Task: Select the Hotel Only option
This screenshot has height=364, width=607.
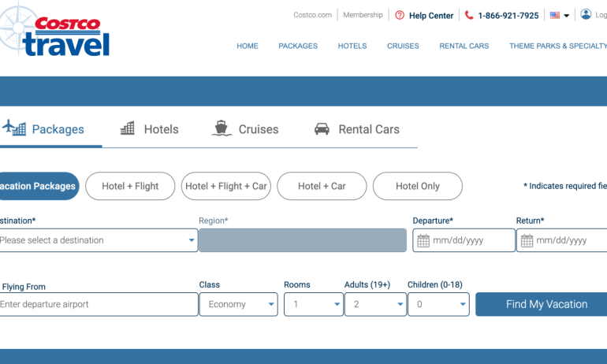Action: [x=418, y=186]
